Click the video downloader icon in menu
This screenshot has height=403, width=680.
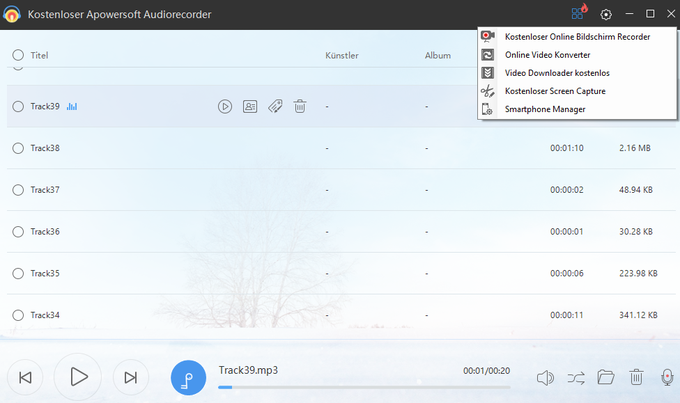click(487, 73)
